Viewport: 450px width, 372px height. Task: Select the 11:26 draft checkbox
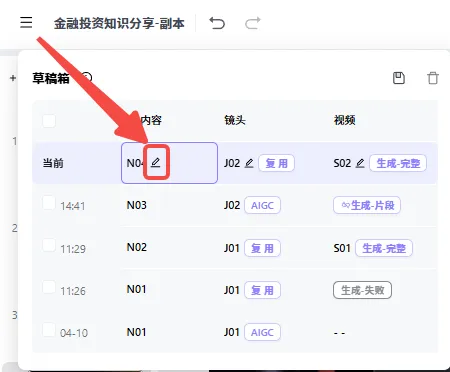pyautogui.click(x=49, y=287)
